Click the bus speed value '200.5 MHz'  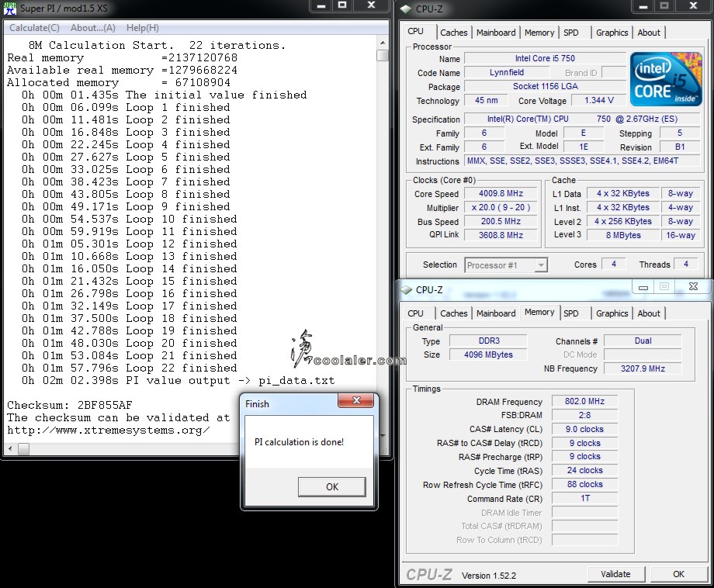pyautogui.click(x=501, y=221)
